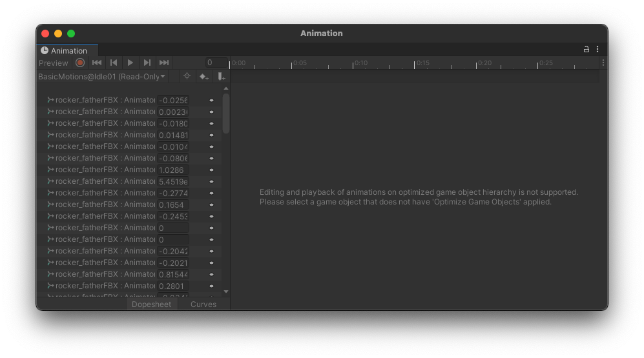Image resolution: width=644 pixels, height=358 pixels.
Task: Click the value field showing 1.0286
Action: [173, 170]
